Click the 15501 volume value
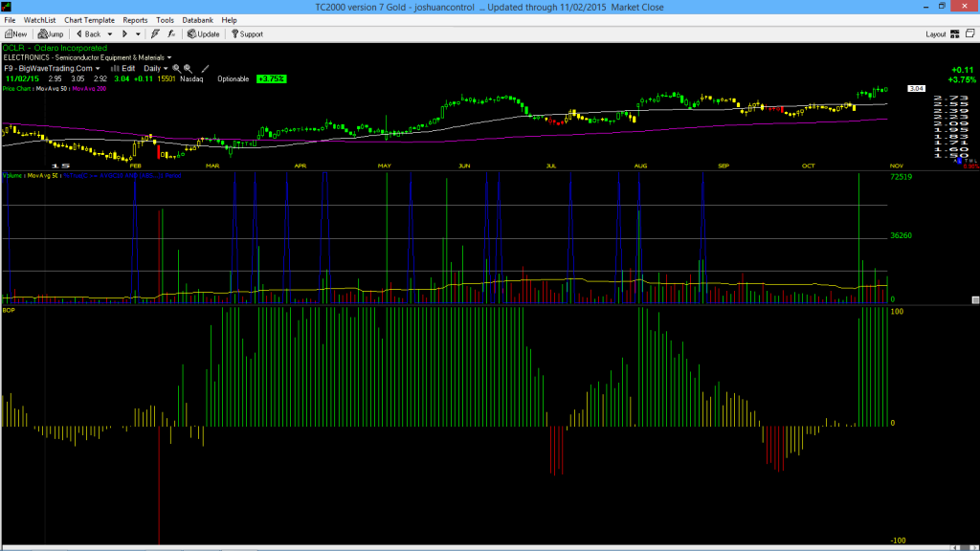This screenshot has width=980, height=551. [167, 79]
